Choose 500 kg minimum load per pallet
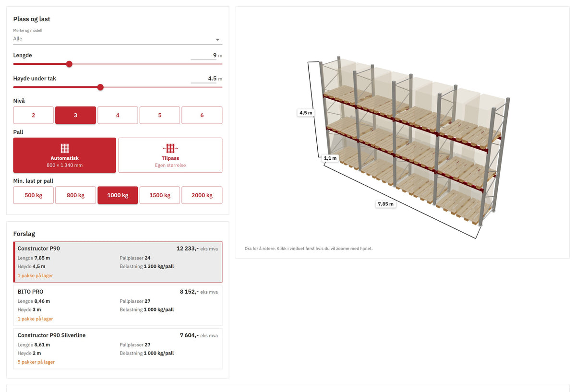This screenshot has width=576, height=392. click(x=33, y=195)
